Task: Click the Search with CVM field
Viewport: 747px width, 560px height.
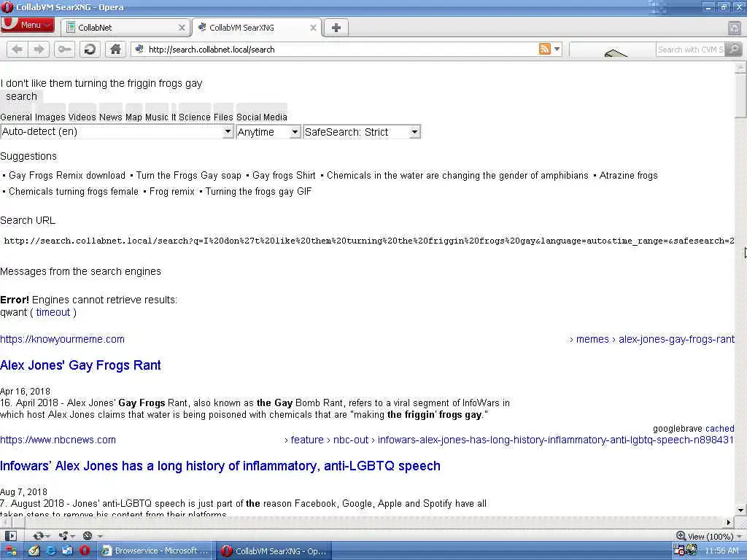Action: point(690,50)
